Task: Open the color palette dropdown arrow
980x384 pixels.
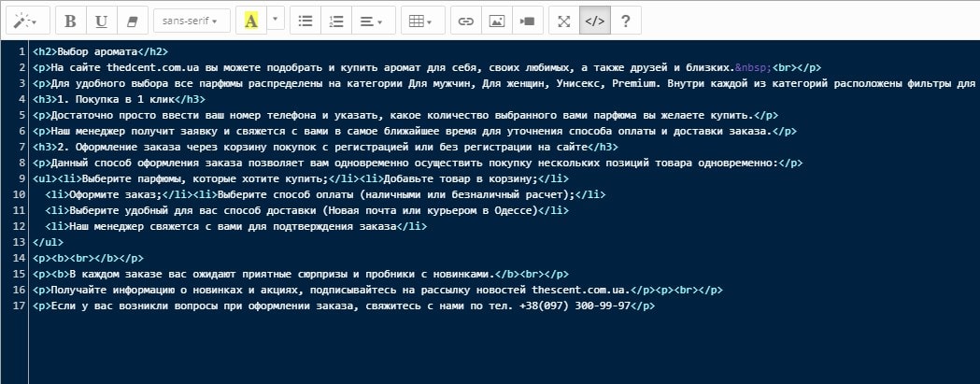Action: pyautogui.click(x=276, y=19)
